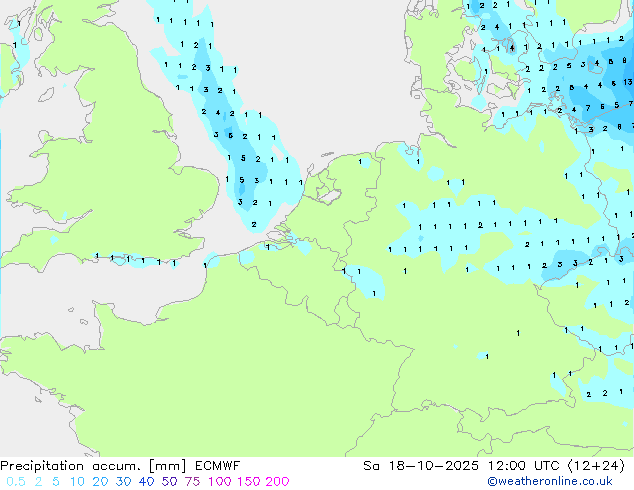Pick the 10 mm legend value

[x=77, y=482]
